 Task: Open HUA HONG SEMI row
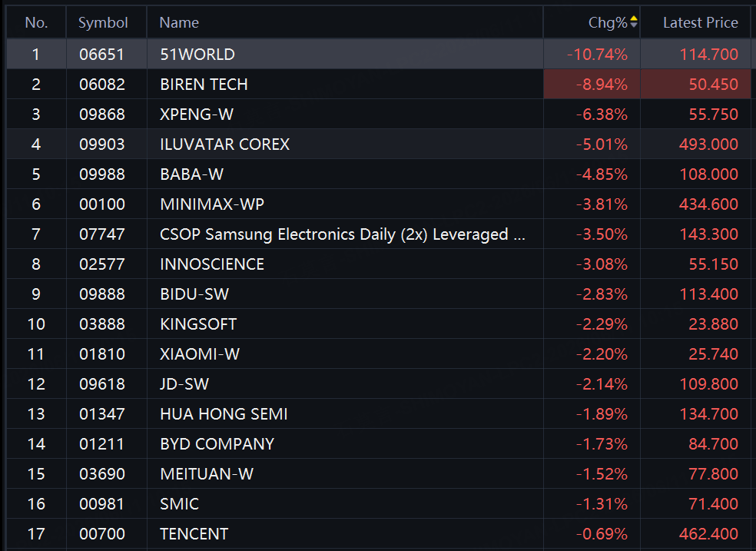point(379,413)
